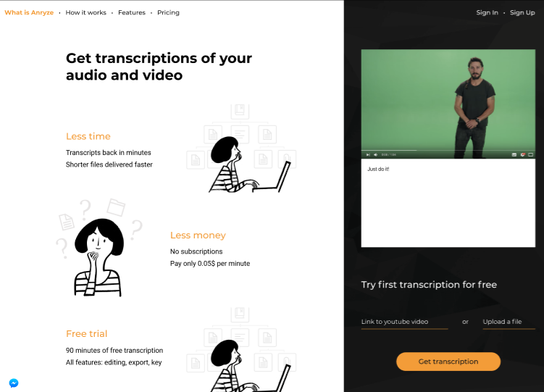
Task: Click 'Shorter files delivered faster' text
Action: pos(109,164)
